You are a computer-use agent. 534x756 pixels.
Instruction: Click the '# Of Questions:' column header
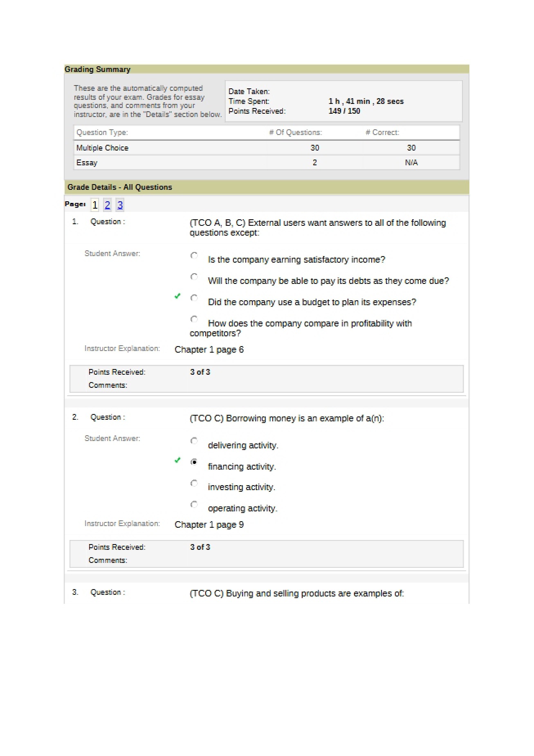click(x=296, y=132)
